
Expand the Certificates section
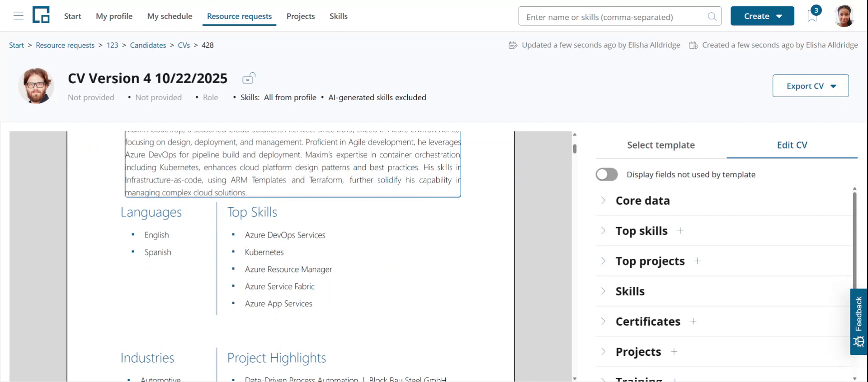point(603,321)
